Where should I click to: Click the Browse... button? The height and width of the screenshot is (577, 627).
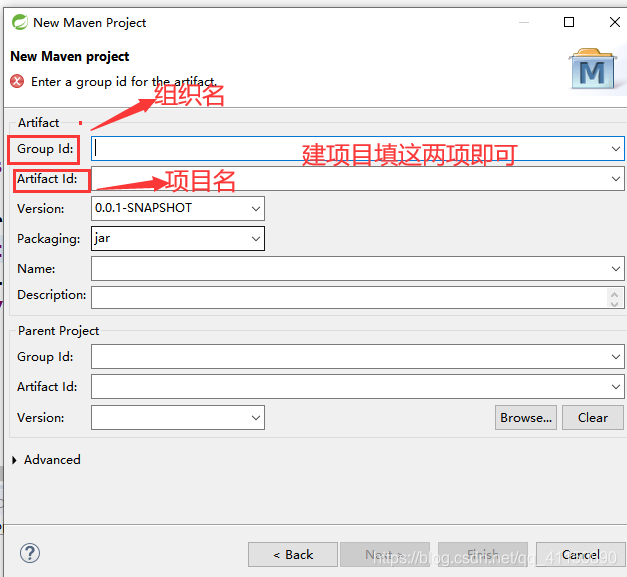pos(526,417)
